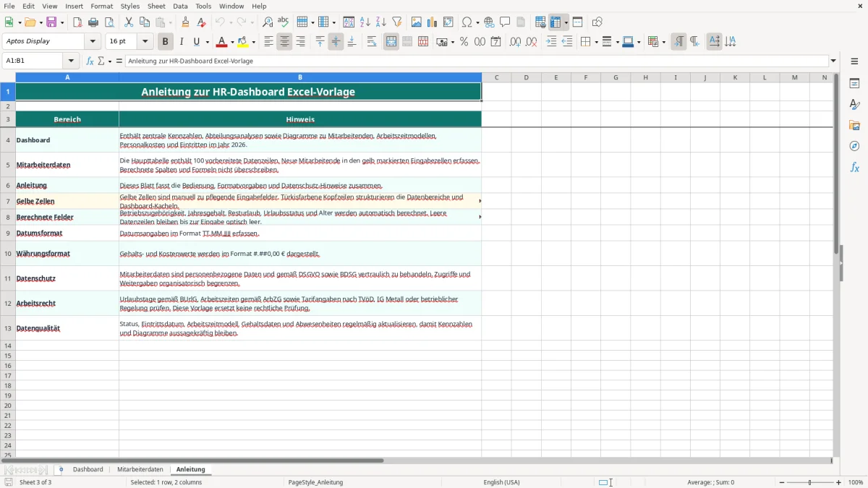
Task: Open sidebar Functions fx icon
Action: [854, 167]
